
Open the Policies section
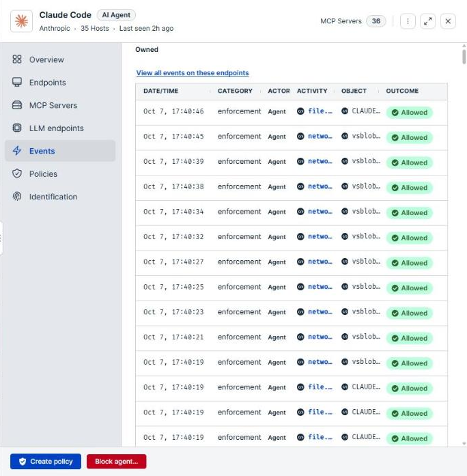tap(60, 174)
